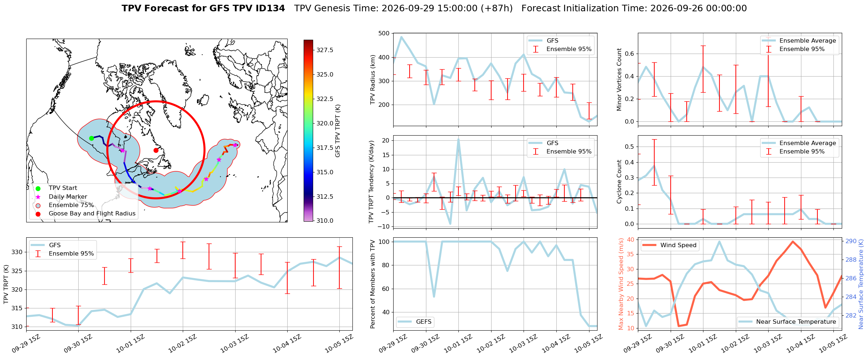Click "Ensemble 95%" in the TPV Radius legend
The image size is (868, 358).
569,49
